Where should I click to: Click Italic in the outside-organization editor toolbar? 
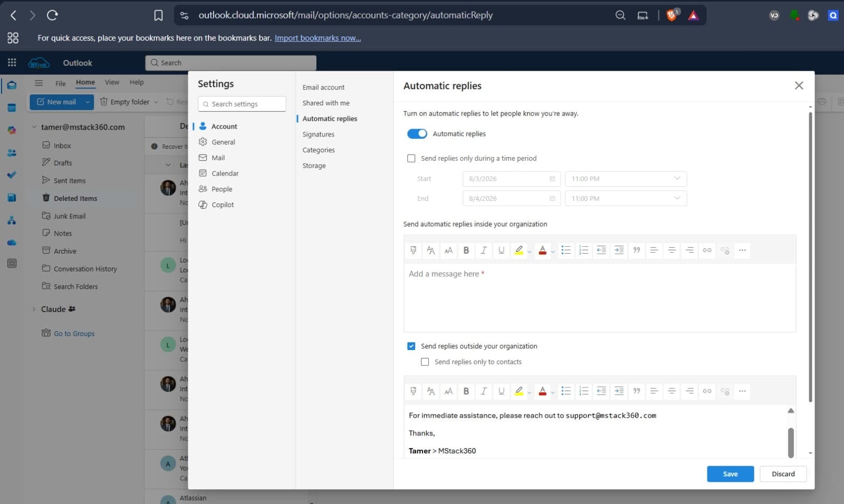483,391
